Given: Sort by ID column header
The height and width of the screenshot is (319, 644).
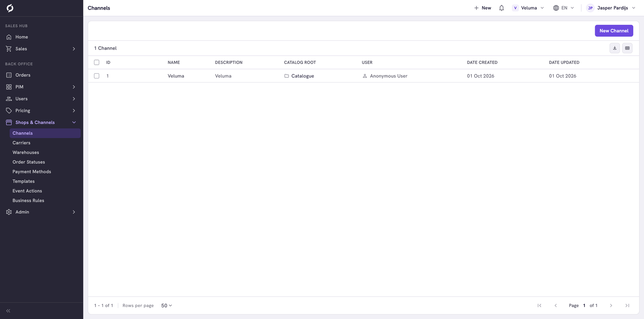Looking at the screenshot, I should pos(108,63).
